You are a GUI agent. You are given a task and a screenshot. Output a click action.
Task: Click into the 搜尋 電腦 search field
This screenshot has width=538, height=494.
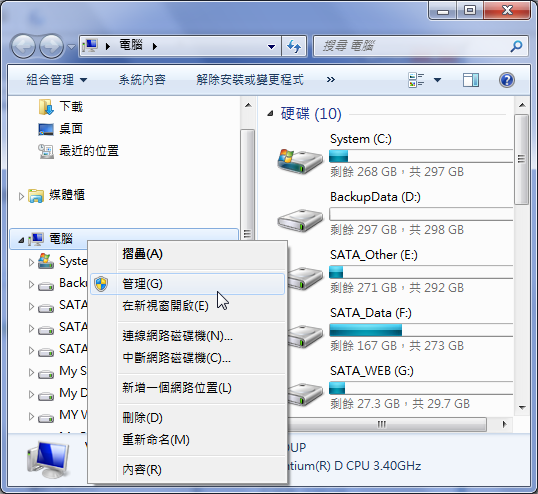(412, 46)
